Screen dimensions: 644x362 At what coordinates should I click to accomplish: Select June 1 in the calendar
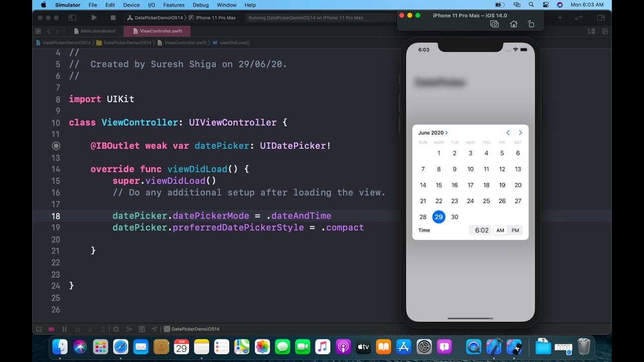(439, 153)
